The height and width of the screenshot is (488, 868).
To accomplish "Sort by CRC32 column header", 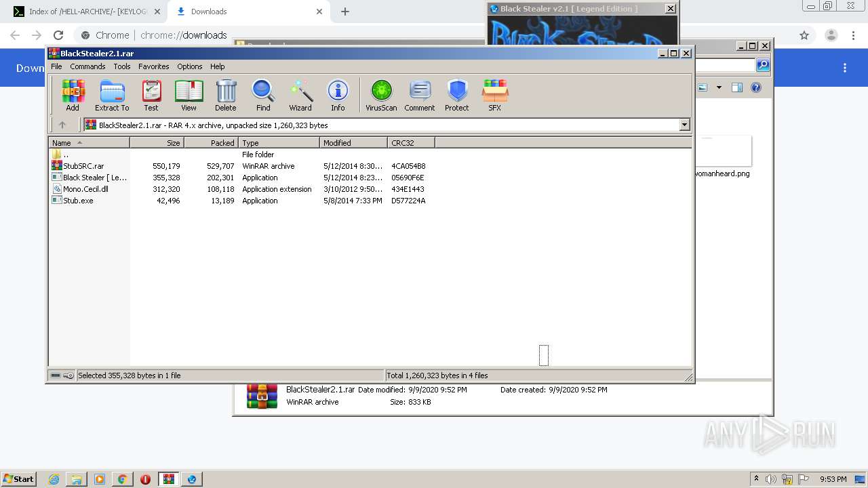I will (x=411, y=142).
